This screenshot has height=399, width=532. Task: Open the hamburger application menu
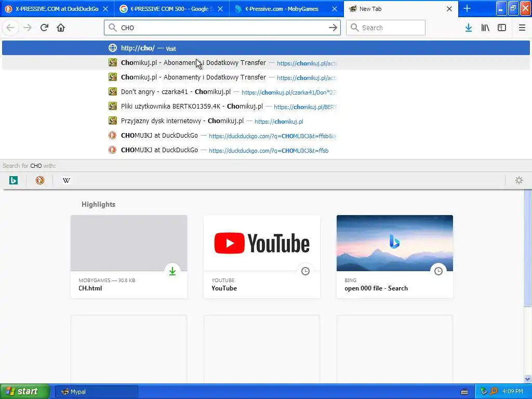(522, 28)
